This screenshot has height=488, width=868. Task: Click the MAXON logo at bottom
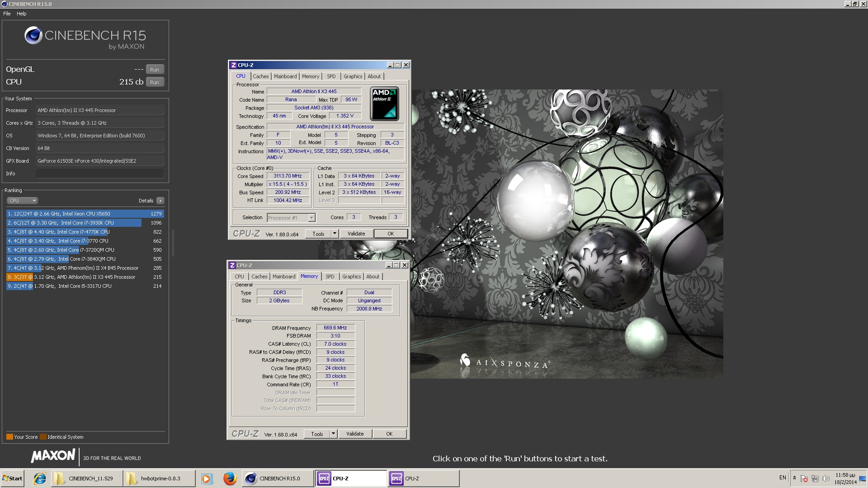[x=53, y=455]
